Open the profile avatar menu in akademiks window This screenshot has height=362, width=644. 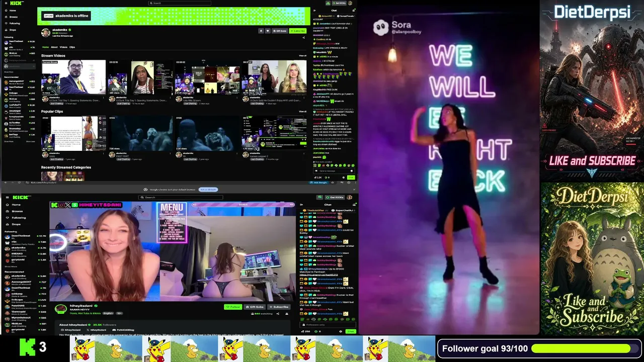[x=350, y=3]
